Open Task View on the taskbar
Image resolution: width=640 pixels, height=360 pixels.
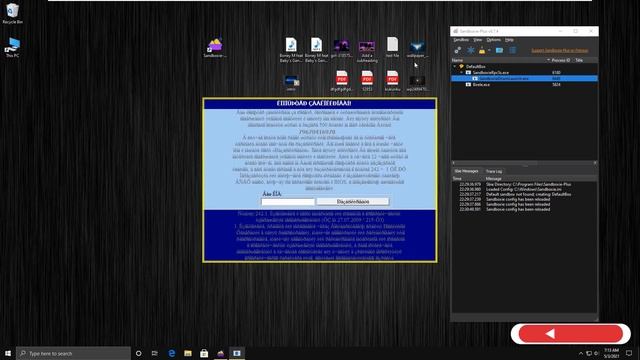point(155,353)
